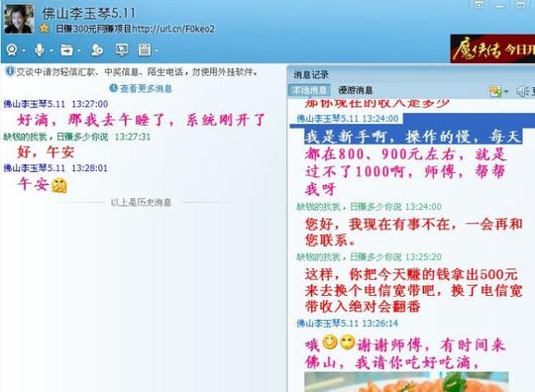
Task: Click the message 好，午安
Action: (x=46, y=152)
